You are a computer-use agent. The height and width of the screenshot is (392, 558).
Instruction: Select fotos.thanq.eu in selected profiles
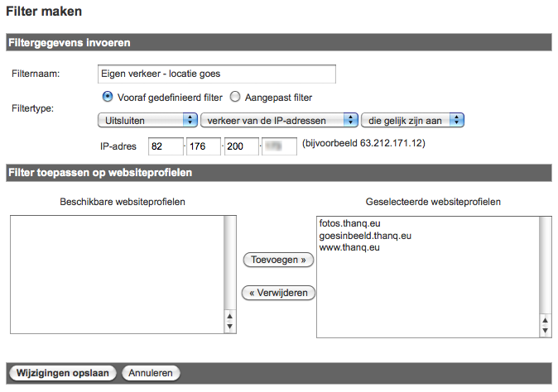tap(348, 223)
